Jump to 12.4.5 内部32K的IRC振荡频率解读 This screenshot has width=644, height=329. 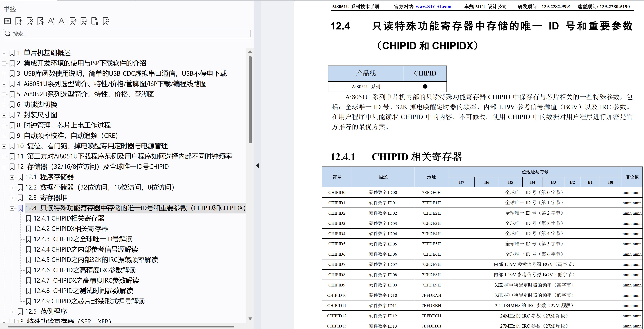tap(96, 260)
